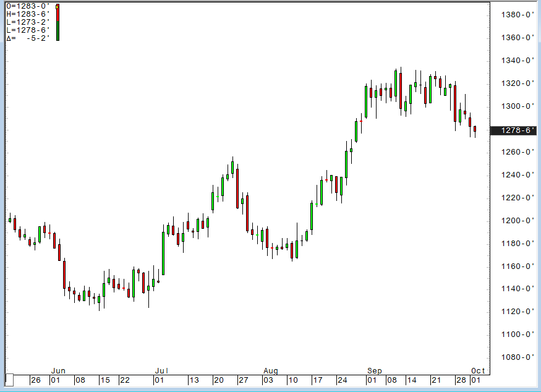Screen dimensions: 541x392
Task: Click the Oct month label on time axis
Action: click(x=478, y=370)
